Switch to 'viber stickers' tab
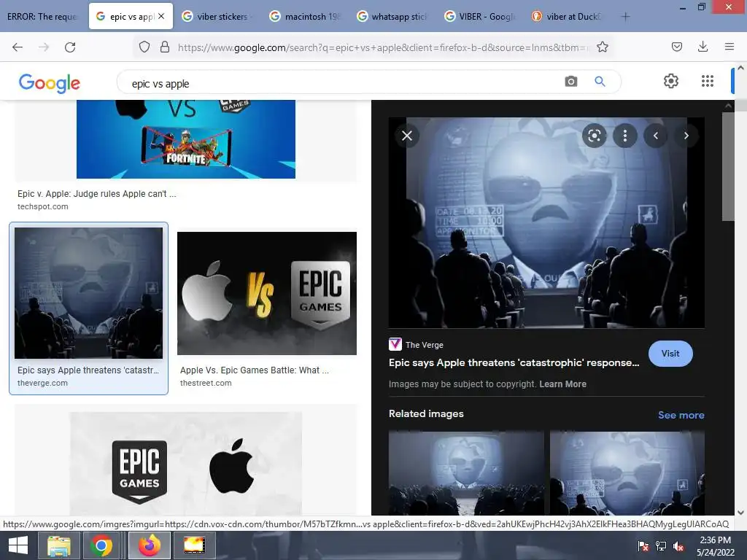The height and width of the screenshot is (560, 747). coord(218,17)
